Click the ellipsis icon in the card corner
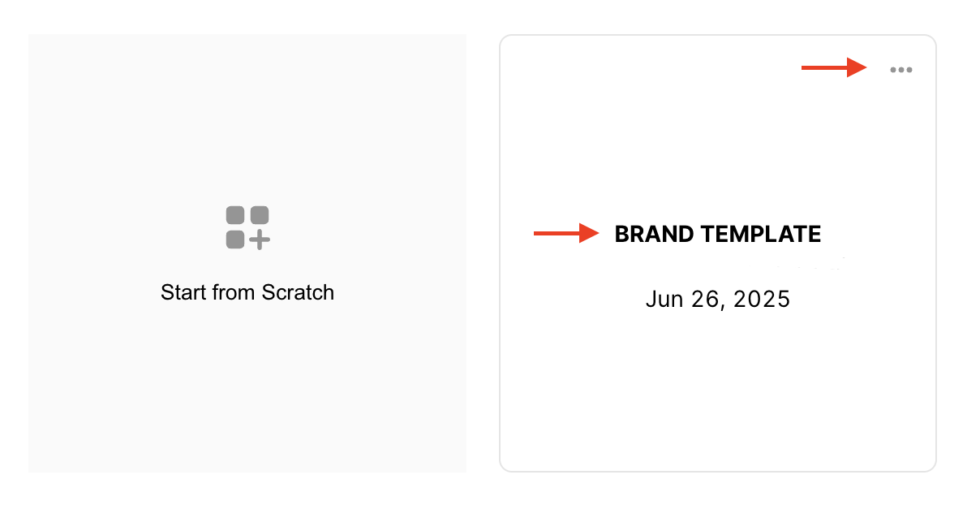Screen dimensions: 980x518 pos(900,70)
